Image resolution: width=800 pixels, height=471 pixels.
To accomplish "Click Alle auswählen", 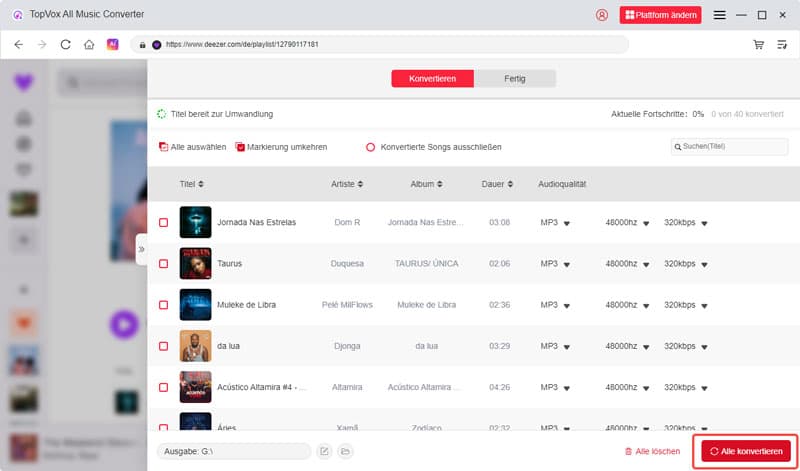I will [192, 147].
